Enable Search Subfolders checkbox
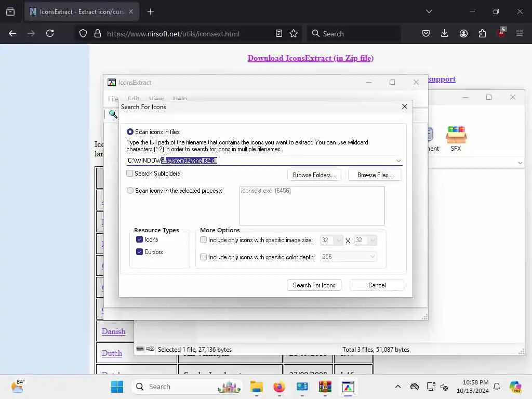 pyautogui.click(x=129, y=174)
